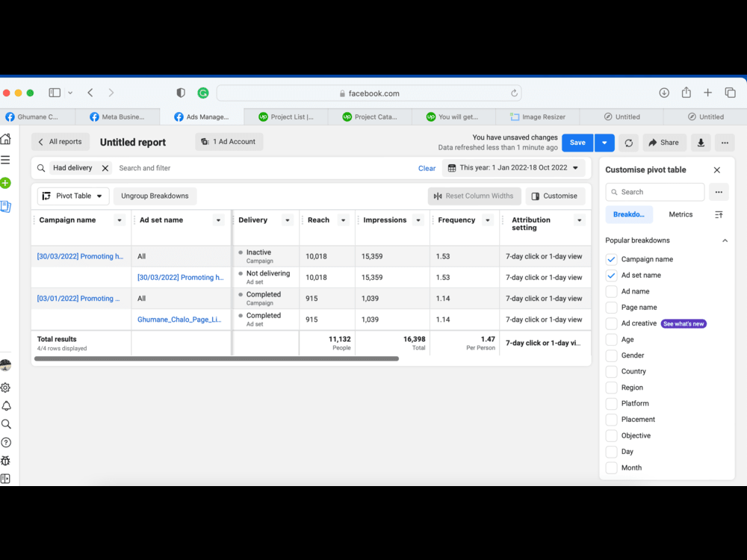This screenshot has height=560, width=747.
Task: Open Grammarly extension icon
Action: point(203,93)
